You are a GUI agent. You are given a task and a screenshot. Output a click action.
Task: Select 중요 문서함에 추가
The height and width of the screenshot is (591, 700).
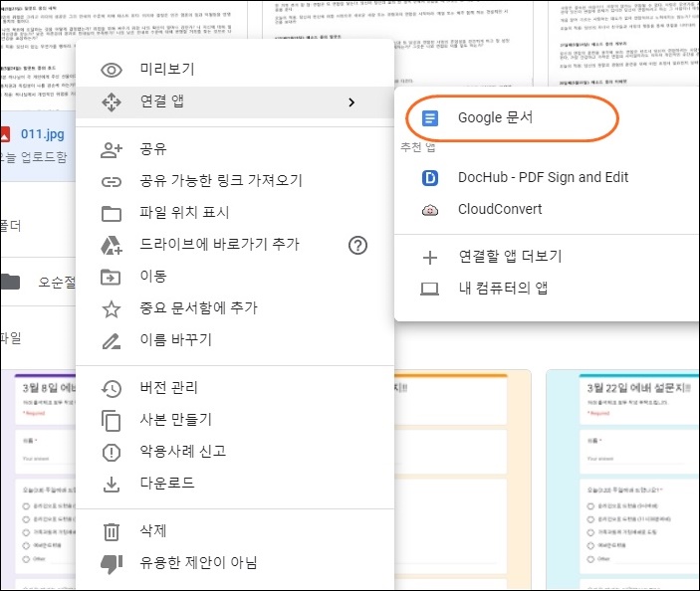coord(235,309)
